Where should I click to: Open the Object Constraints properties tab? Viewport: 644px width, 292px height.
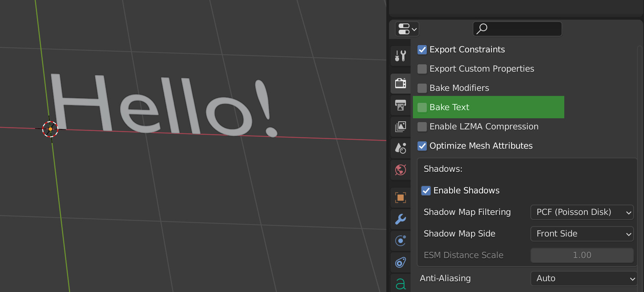click(x=401, y=262)
